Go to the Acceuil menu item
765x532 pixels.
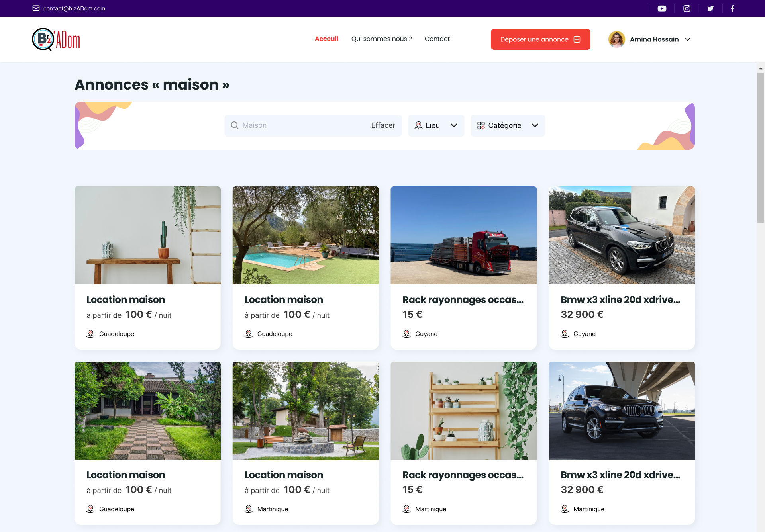coord(326,39)
